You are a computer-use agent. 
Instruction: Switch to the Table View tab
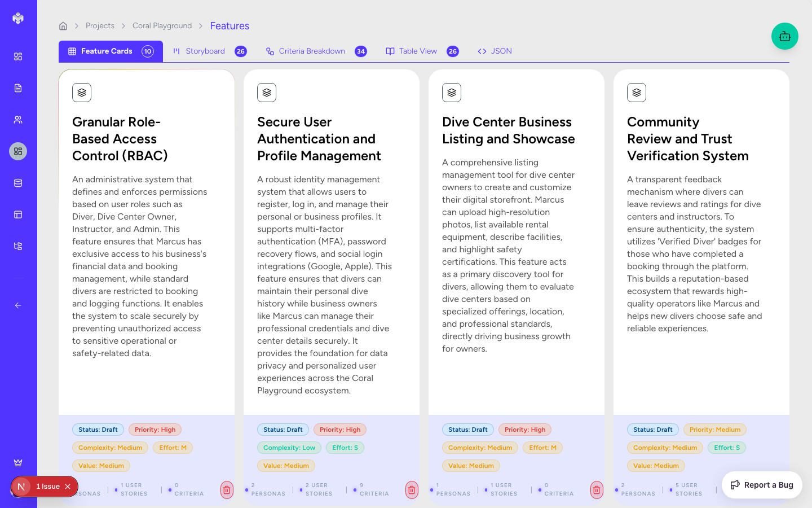pos(417,51)
